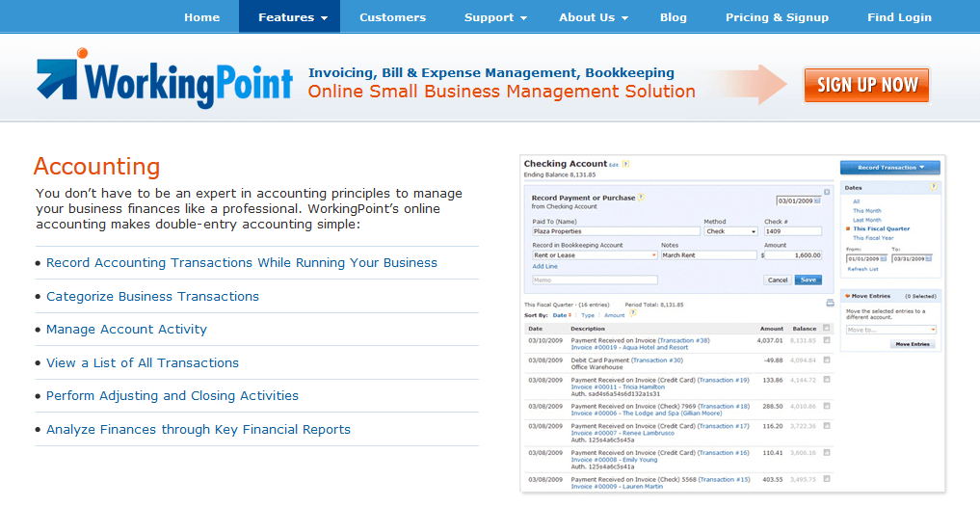Open the Customers nav item

pos(392,17)
